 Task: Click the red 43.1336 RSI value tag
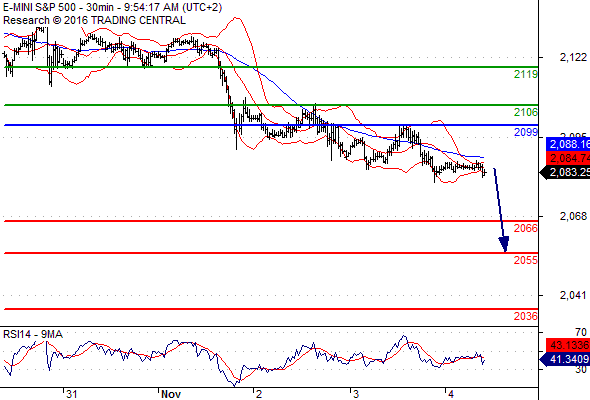coord(568,345)
